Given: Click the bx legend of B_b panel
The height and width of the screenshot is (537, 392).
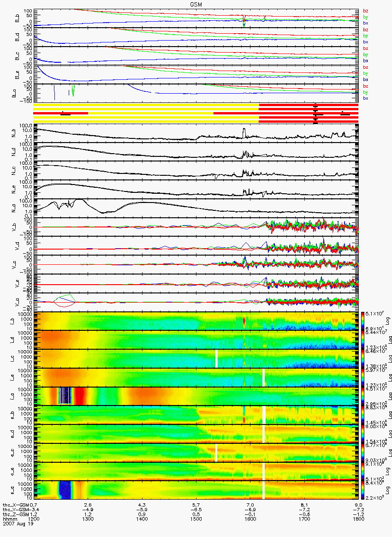Looking at the screenshot, I should (366, 23).
